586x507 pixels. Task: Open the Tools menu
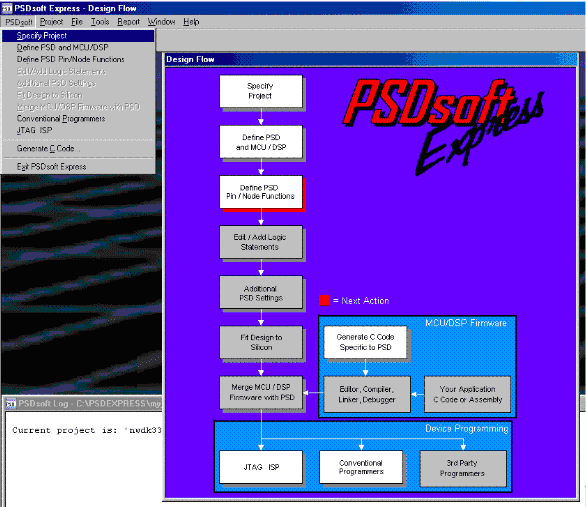point(100,22)
